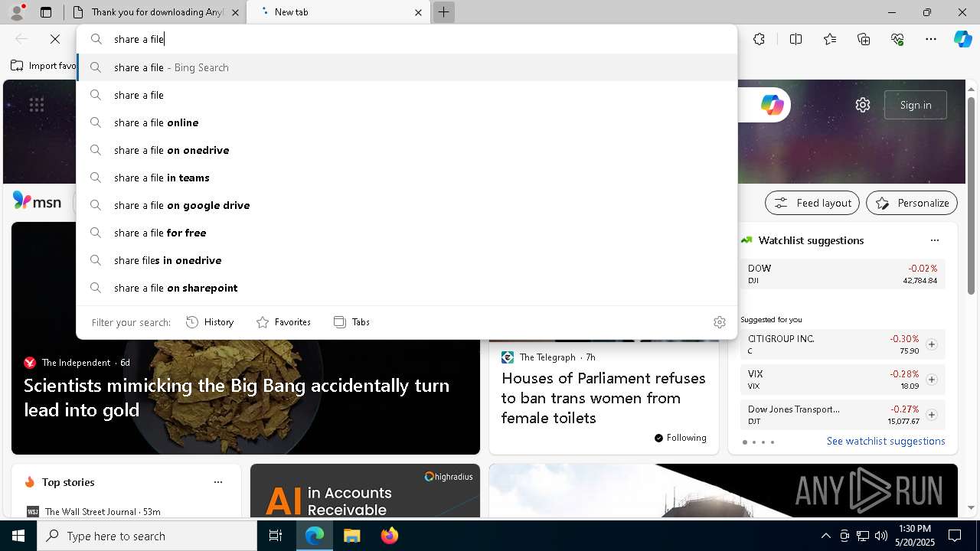Viewport: 980px width, 551px height.
Task: Add CITIGROUP INC. to watchlist
Action: (x=931, y=344)
